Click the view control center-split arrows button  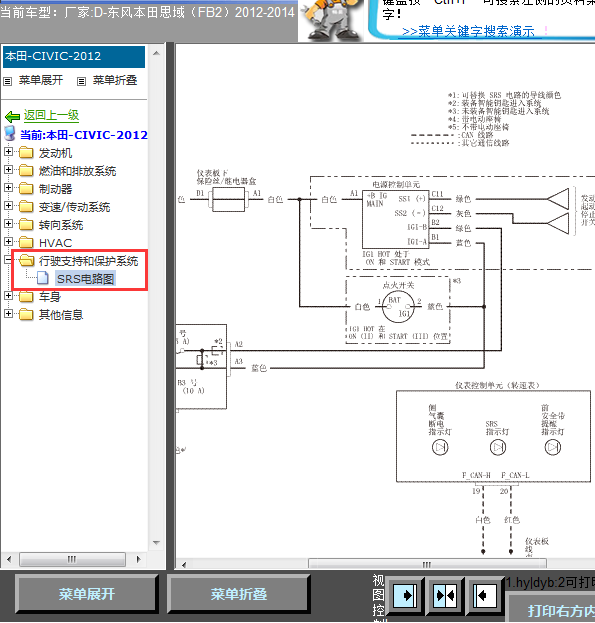tap(445, 595)
